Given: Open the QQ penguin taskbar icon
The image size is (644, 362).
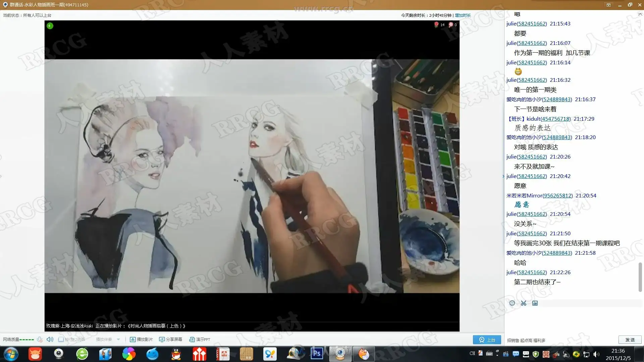Looking at the screenshot, I should [x=176, y=354].
